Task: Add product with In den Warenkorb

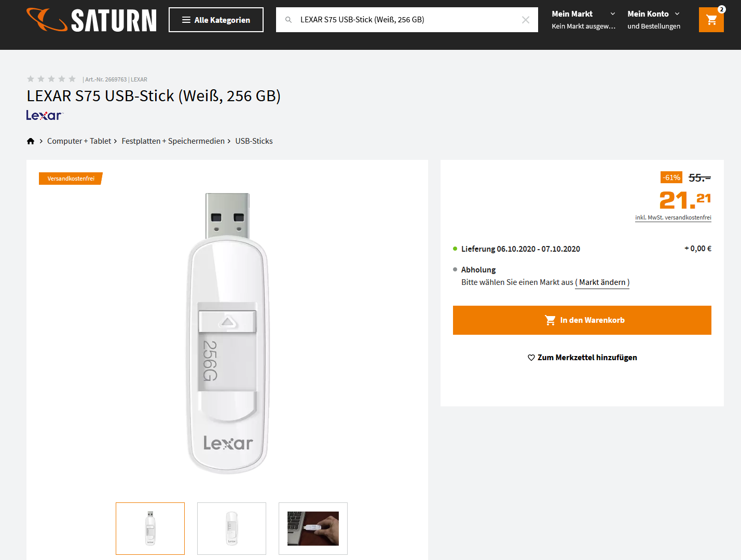Action: click(x=582, y=320)
